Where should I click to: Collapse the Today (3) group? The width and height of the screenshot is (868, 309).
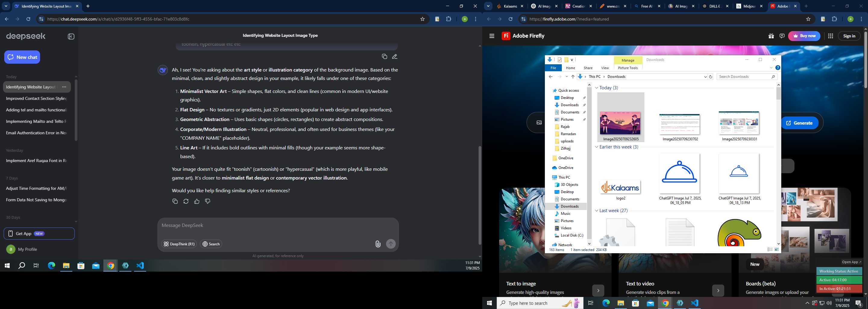point(596,88)
